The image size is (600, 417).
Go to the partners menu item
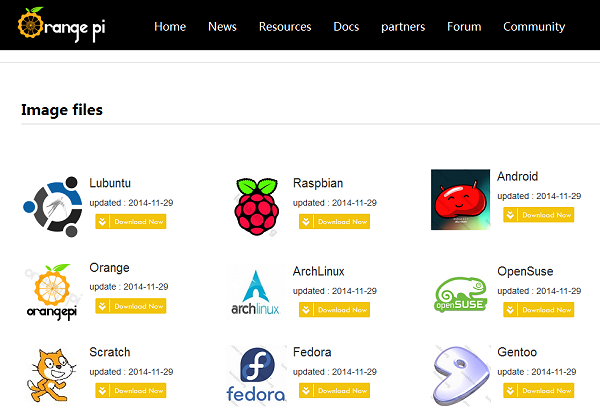click(x=403, y=27)
